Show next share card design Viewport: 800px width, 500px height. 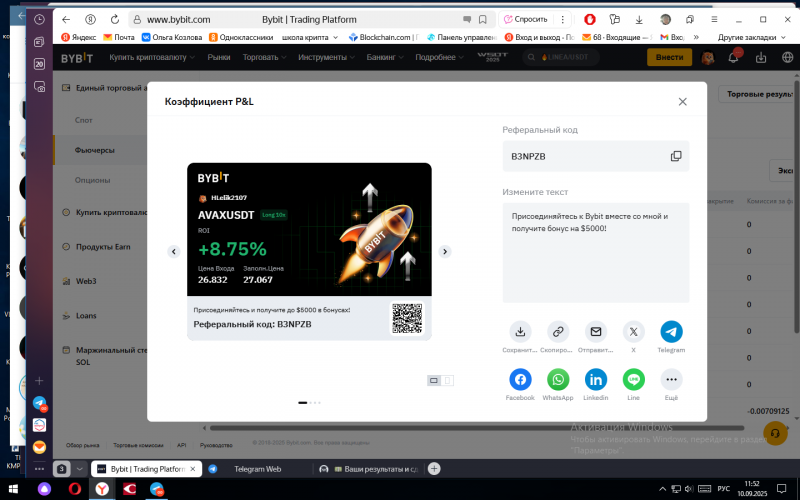click(x=444, y=252)
